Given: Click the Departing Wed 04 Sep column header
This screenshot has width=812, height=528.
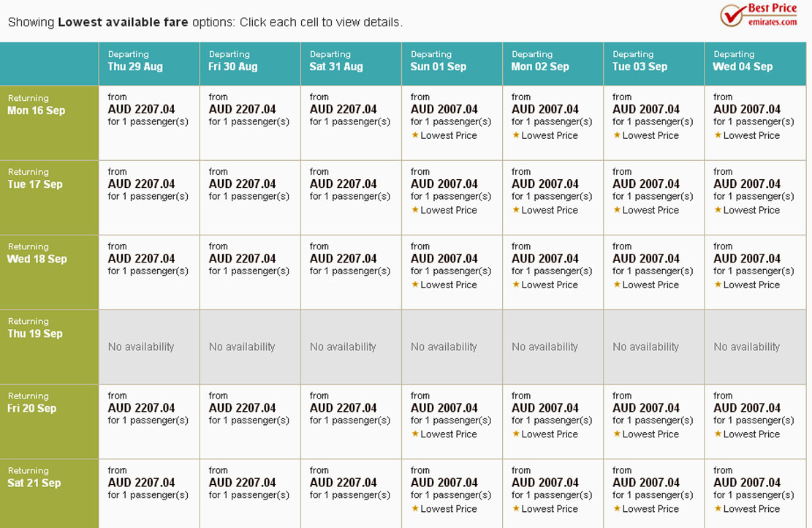Looking at the screenshot, I should [755, 64].
